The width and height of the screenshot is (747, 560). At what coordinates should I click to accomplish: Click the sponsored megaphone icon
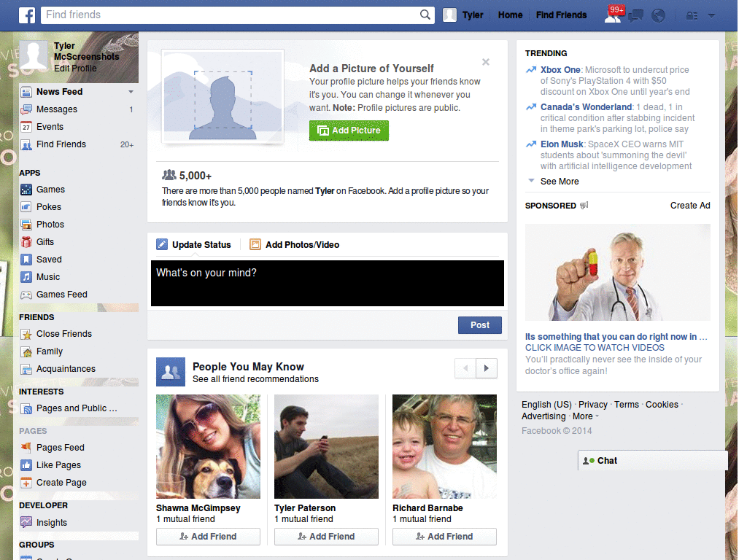(584, 206)
